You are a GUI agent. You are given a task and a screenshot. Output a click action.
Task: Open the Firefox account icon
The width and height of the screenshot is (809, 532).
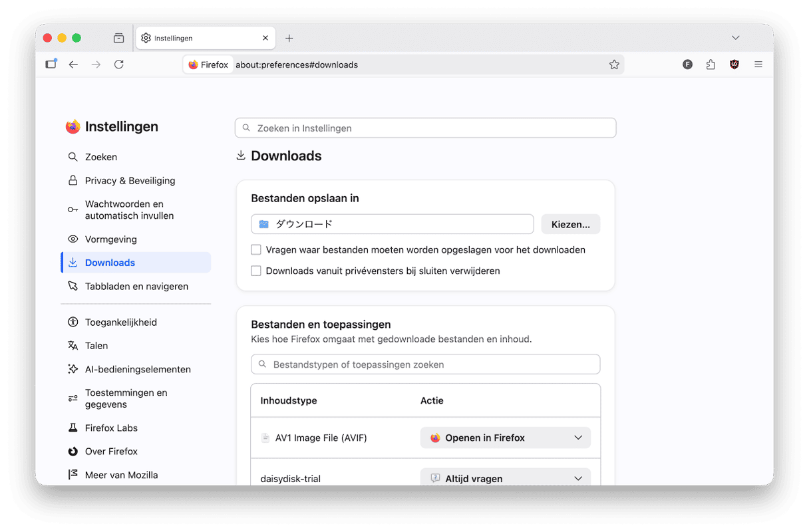[x=688, y=65]
